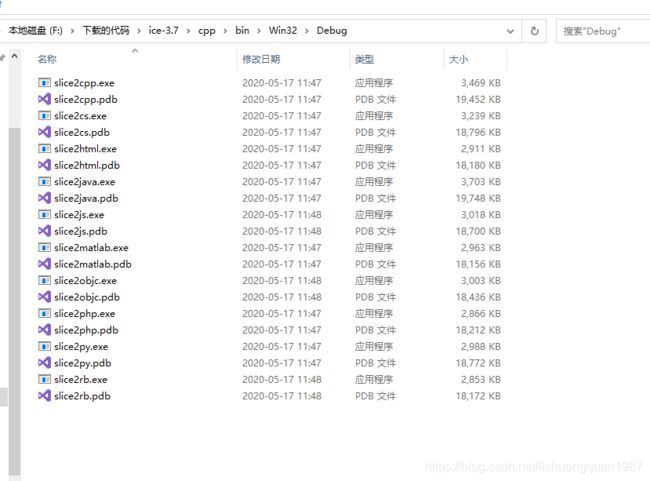Viewport: 650px width, 481px height.
Task: Go to Win32 folder in breadcrumb
Action: (283, 31)
